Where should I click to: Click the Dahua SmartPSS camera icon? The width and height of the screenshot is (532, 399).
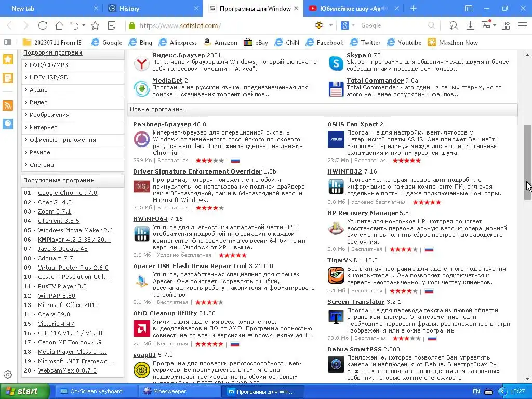pyautogui.click(x=336, y=364)
